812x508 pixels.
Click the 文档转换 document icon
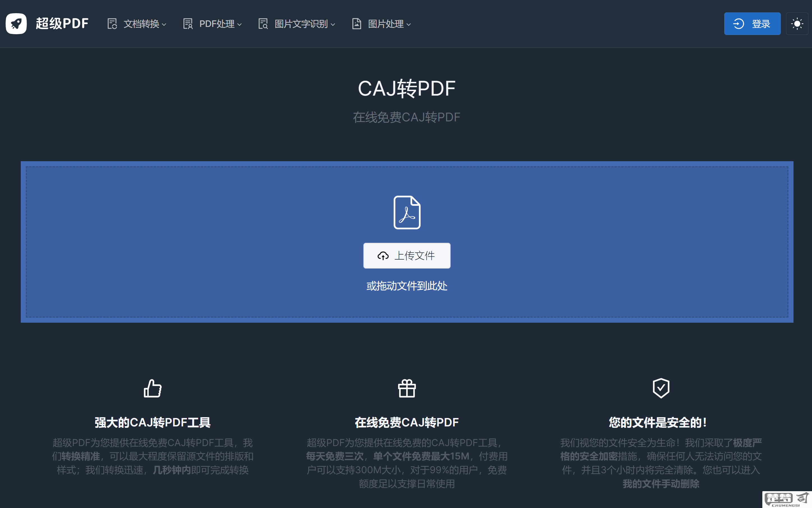[112, 24]
